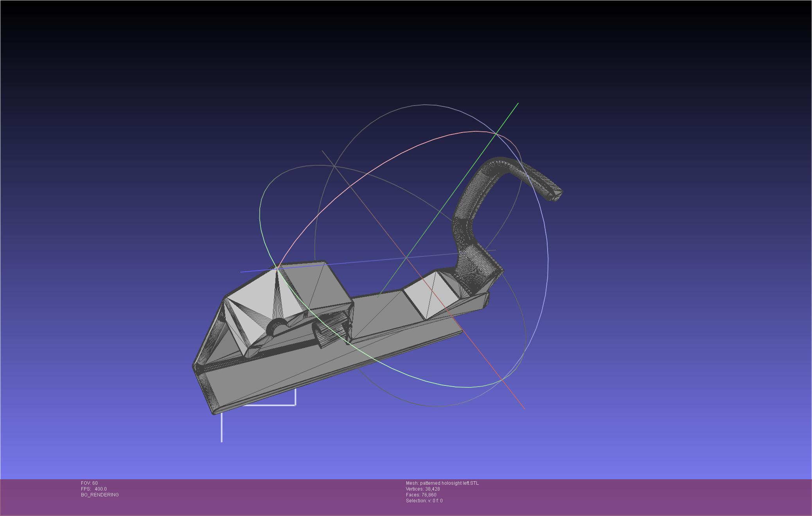
Task: Click the FOV: 60 readout
Action: 89,483
